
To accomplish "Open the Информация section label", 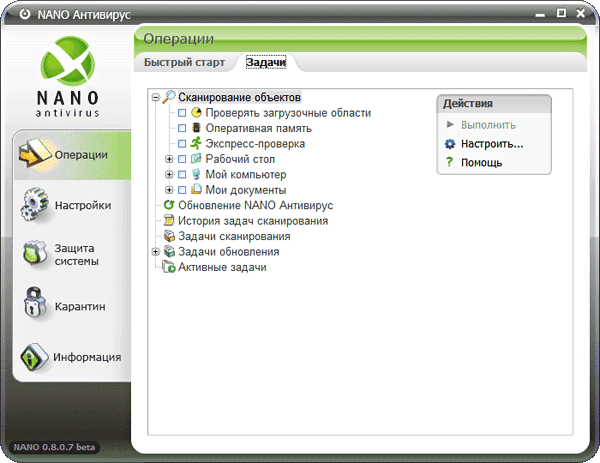I will (87, 357).
